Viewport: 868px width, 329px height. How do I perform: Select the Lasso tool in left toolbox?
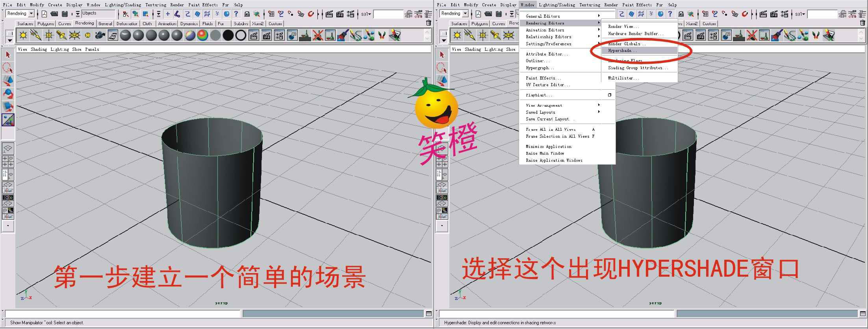(x=8, y=68)
